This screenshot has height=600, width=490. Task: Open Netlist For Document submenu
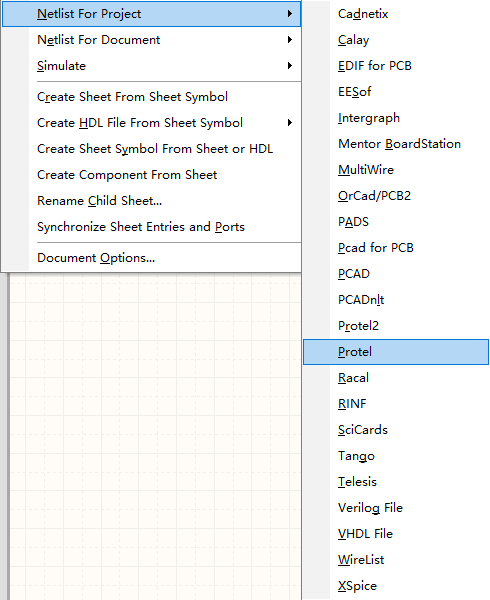[151, 40]
